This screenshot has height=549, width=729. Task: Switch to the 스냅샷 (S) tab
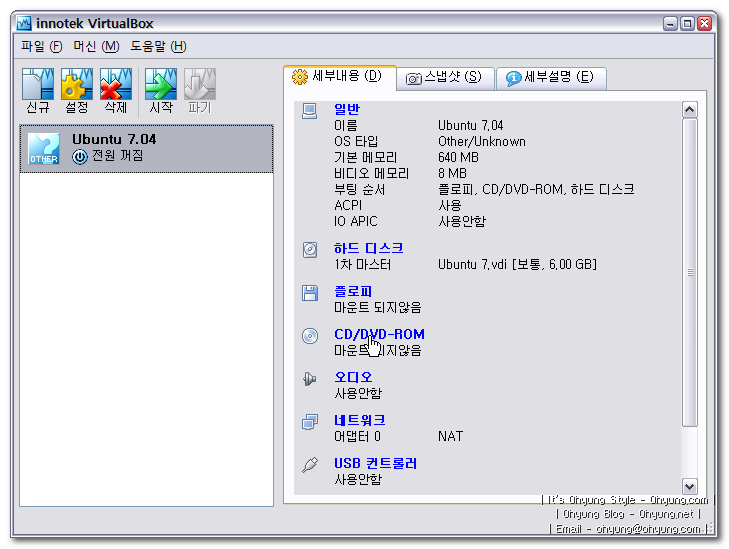tap(445, 78)
